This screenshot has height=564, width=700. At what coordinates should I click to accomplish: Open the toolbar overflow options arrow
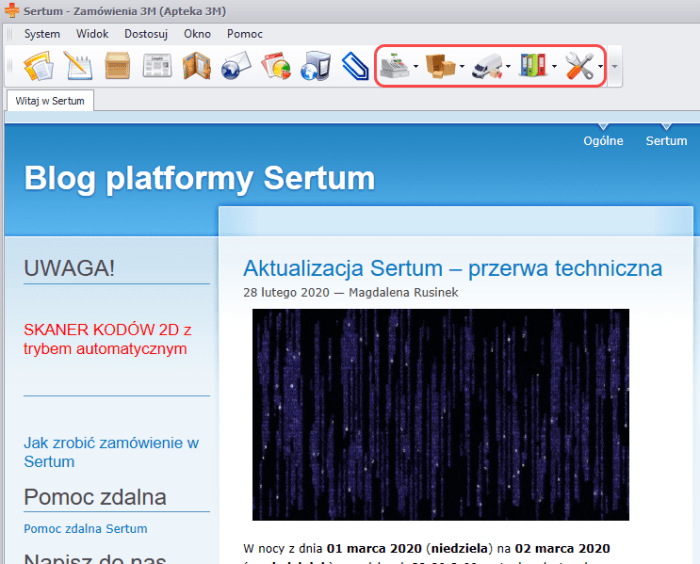coord(614,68)
